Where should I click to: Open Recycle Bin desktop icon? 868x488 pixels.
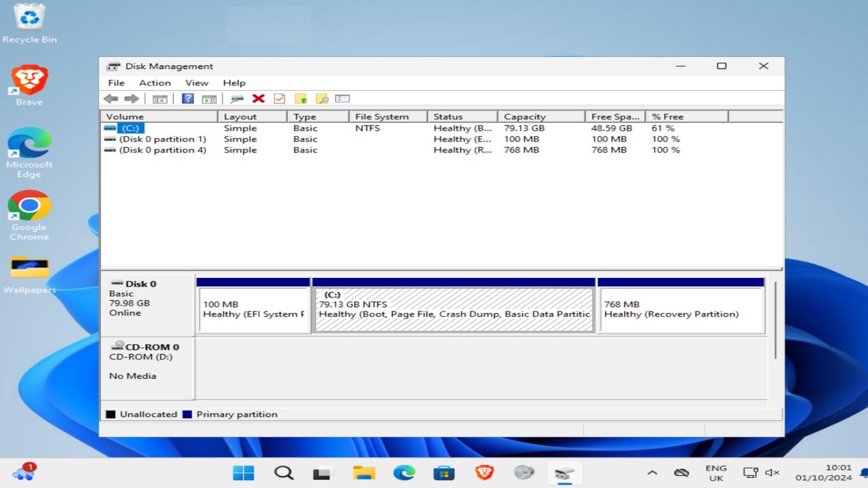[x=29, y=24]
